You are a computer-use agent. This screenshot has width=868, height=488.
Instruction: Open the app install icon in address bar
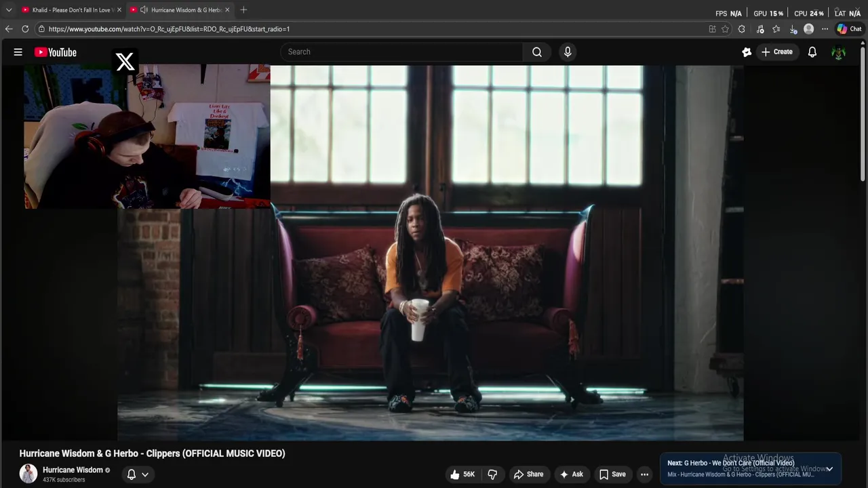[712, 29]
